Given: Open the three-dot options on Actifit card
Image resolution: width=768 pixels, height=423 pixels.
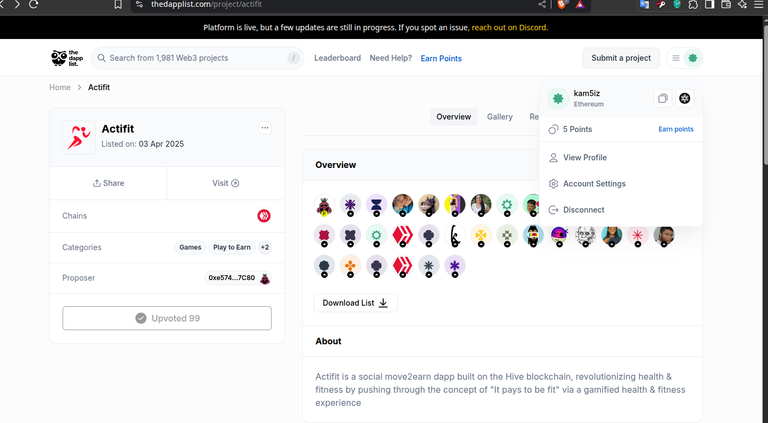Looking at the screenshot, I should (x=265, y=128).
